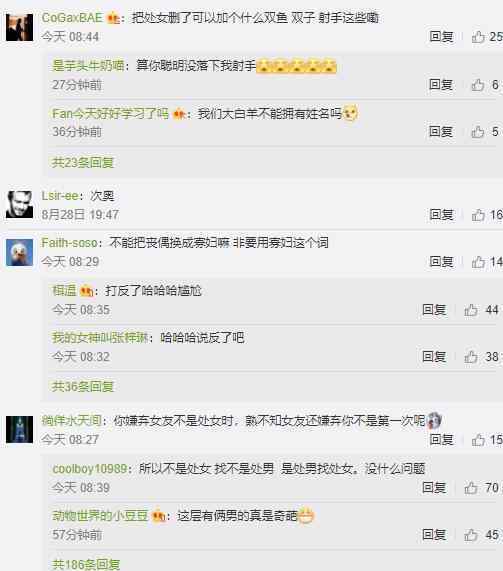
Task: Click membership badge next to CoGaxBAE
Action: tap(113, 18)
